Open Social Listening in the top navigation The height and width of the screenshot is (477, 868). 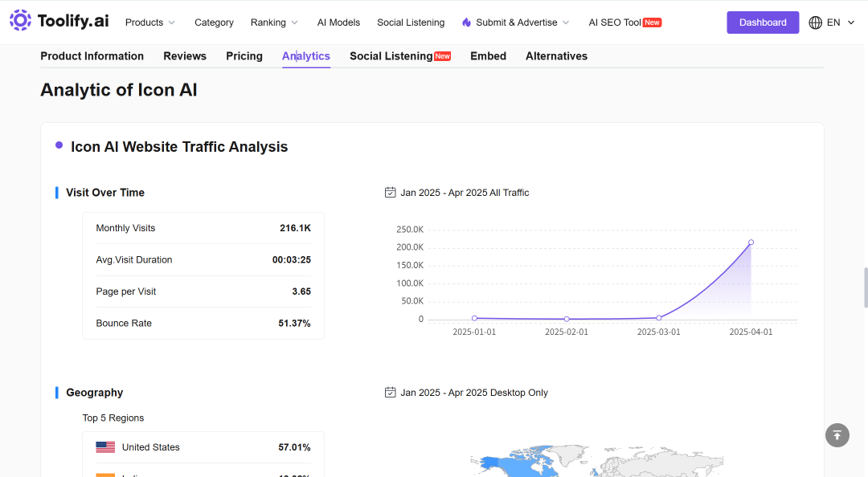point(411,22)
